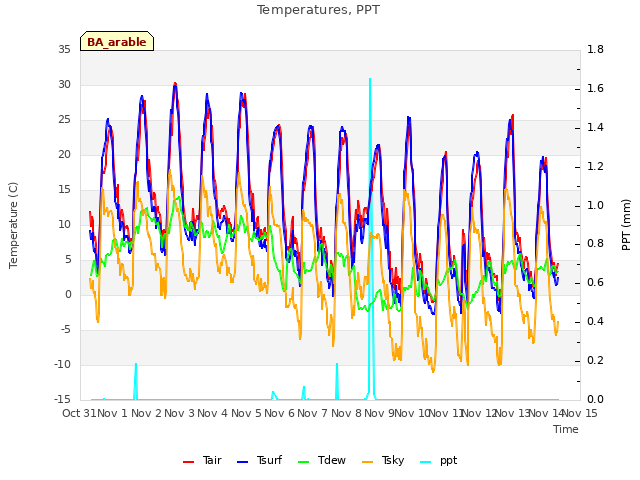This screenshot has height=480, width=640.
Task: Click the Temperature (C) axis title
Action: click(x=13, y=225)
